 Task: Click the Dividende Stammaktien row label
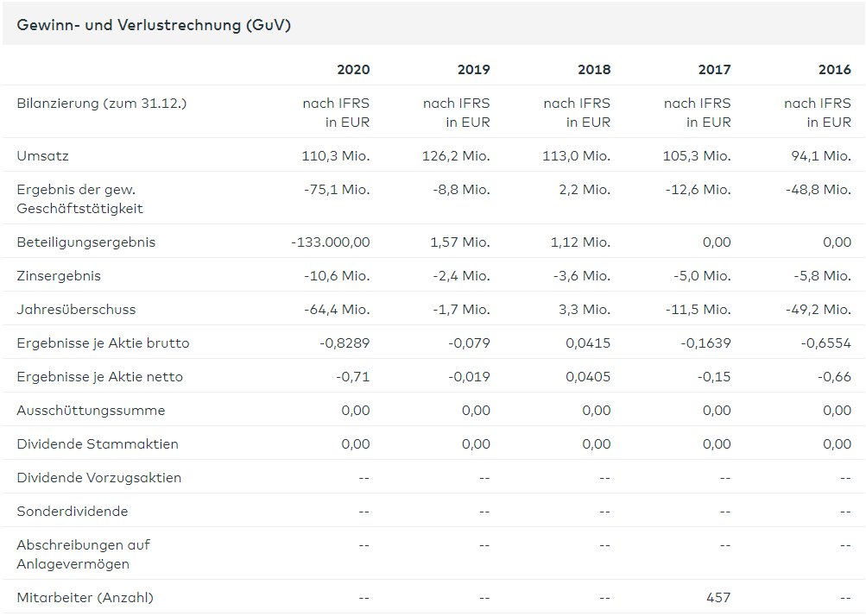tap(98, 443)
